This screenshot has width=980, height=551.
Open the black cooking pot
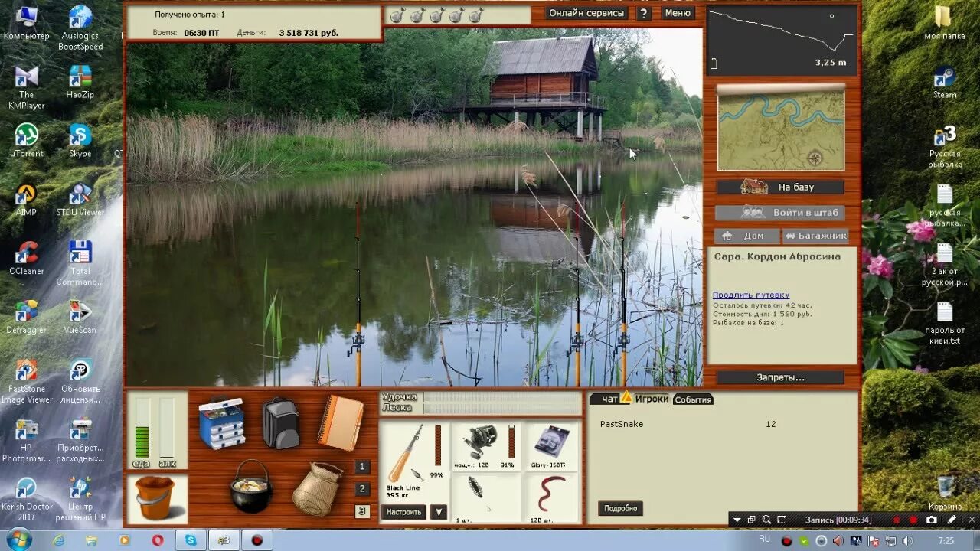click(251, 487)
